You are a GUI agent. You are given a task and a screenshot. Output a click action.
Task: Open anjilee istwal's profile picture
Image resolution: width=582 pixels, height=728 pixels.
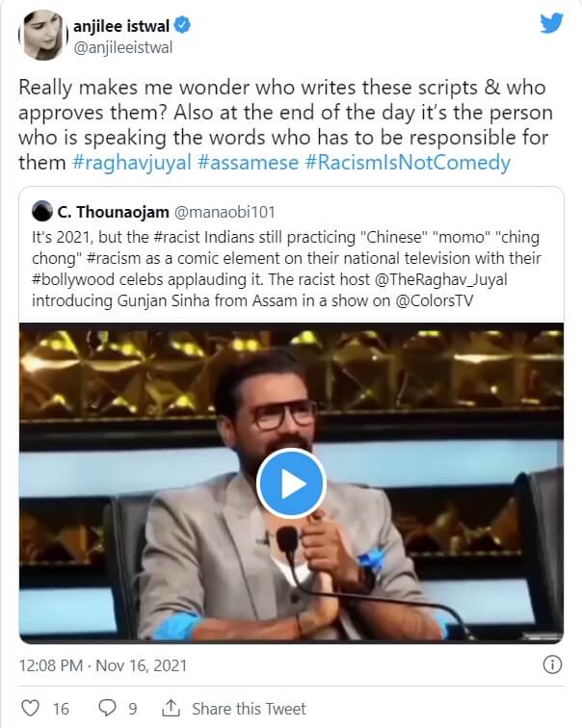(x=39, y=36)
